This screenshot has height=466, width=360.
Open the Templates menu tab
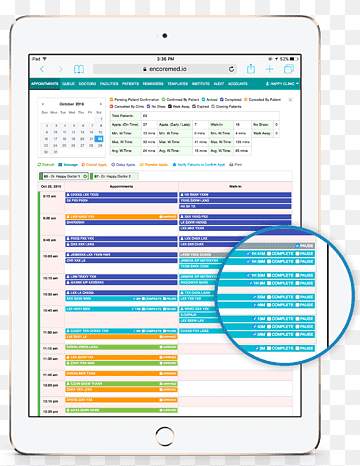tap(177, 84)
